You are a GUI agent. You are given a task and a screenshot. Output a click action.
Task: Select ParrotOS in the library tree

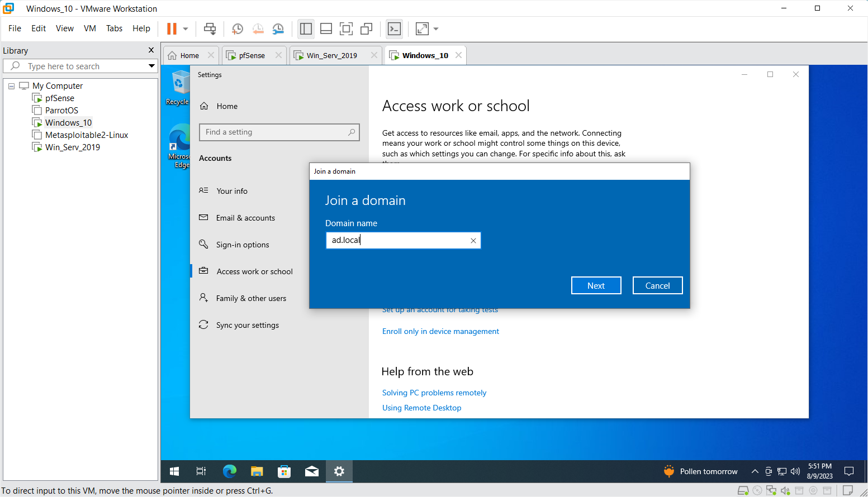point(61,111)
